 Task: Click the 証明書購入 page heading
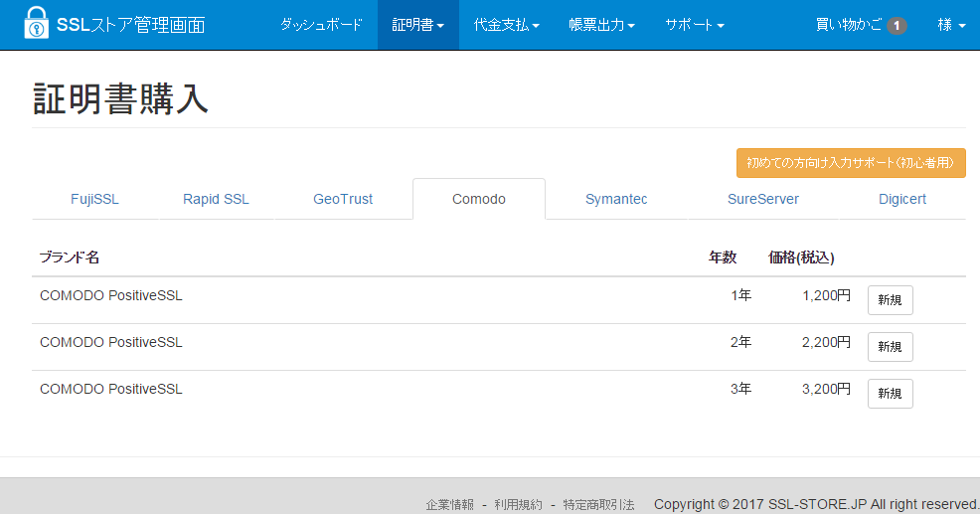point(120,98)
